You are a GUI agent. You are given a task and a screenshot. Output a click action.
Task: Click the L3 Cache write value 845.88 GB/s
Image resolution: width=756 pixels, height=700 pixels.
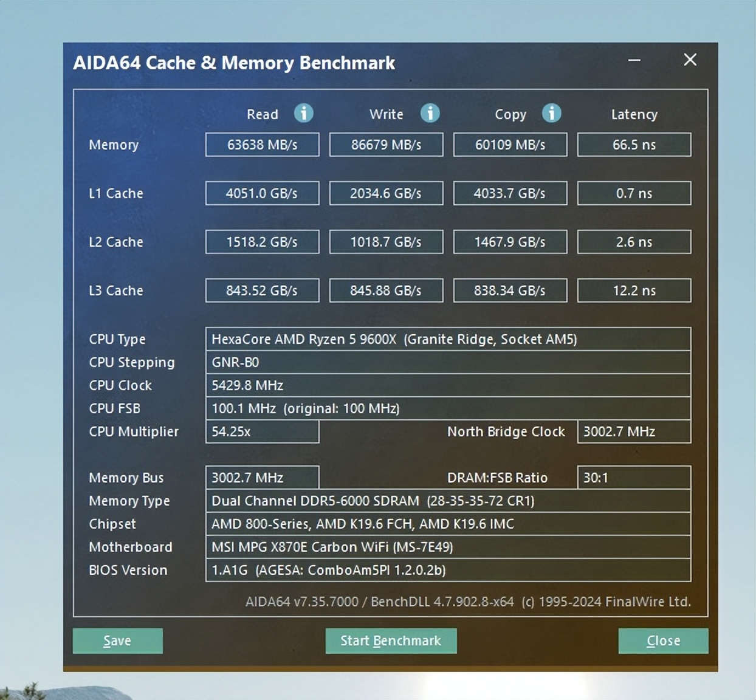pos(386,290)
